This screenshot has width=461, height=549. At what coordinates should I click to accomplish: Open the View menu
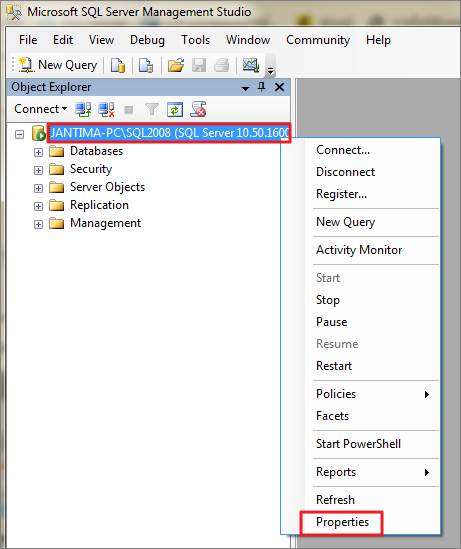[102, 40]
